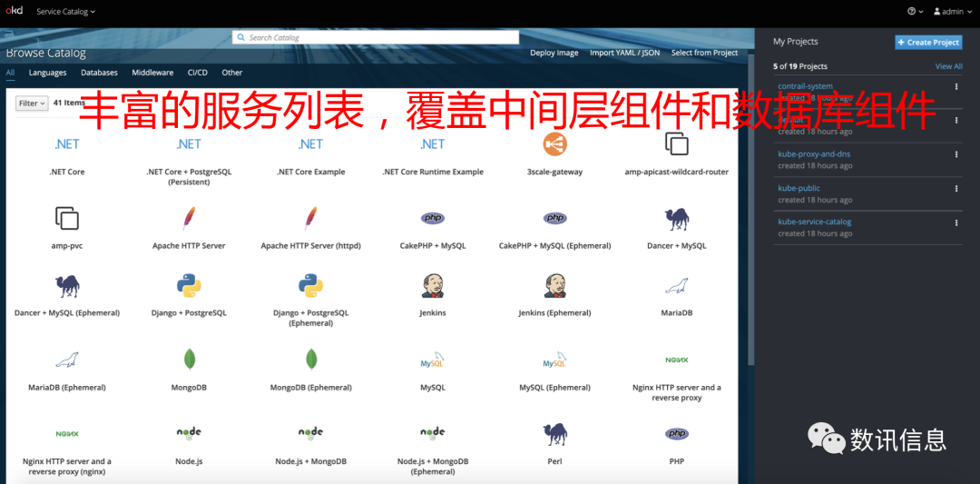This screenshot has width=980, height=484.
Task: Select the Node.js + MongoDB icon
Action: 310,433
